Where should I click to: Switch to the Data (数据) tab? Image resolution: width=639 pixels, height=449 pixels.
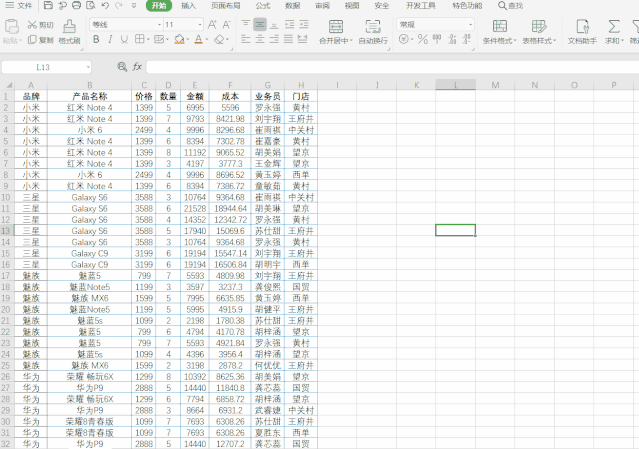click(x=292, y=6)
